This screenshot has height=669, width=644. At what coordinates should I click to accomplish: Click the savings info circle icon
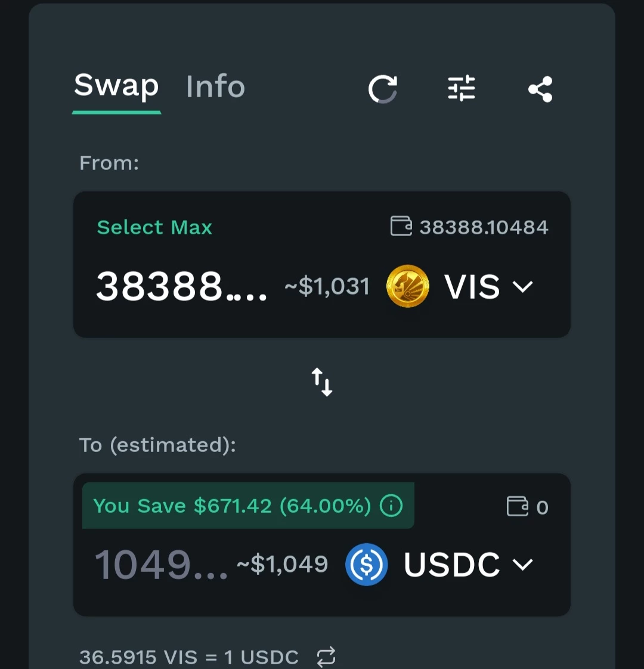coord(391,506)
